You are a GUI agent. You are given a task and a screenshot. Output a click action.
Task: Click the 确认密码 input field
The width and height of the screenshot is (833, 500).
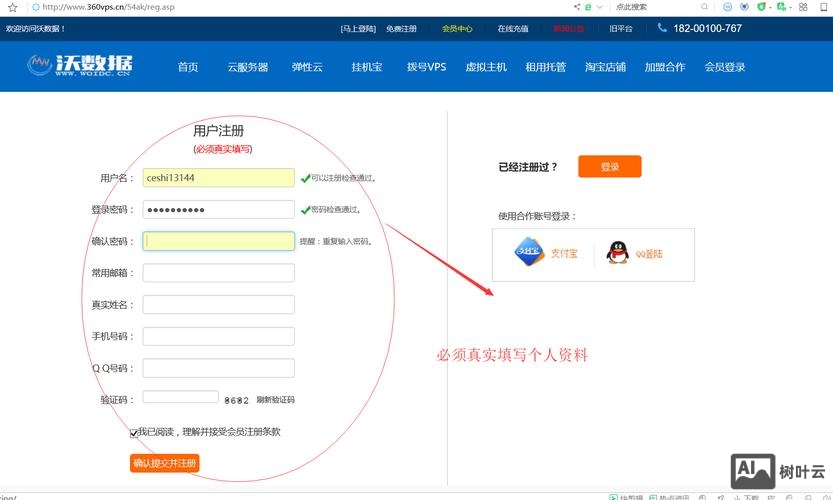(218, 241)
